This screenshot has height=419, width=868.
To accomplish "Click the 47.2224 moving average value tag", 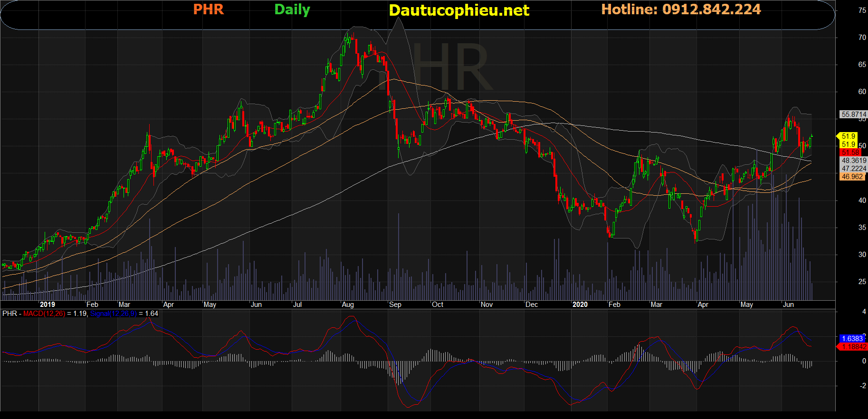I will (x=854, y=169).
